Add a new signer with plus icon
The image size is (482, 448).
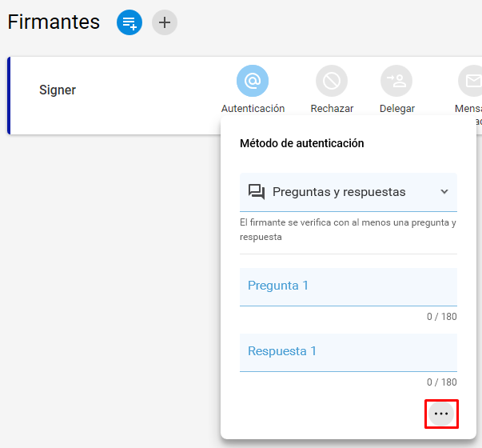coord(165,22)
